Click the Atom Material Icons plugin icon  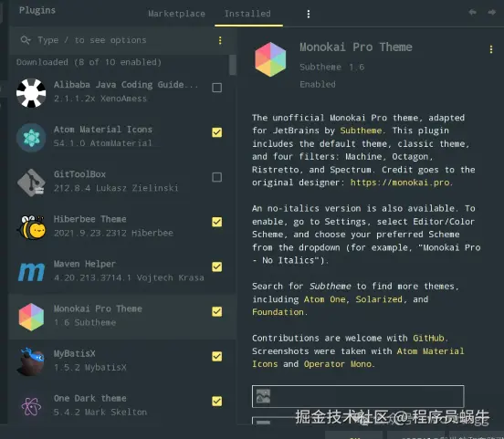tap(31, 138)
